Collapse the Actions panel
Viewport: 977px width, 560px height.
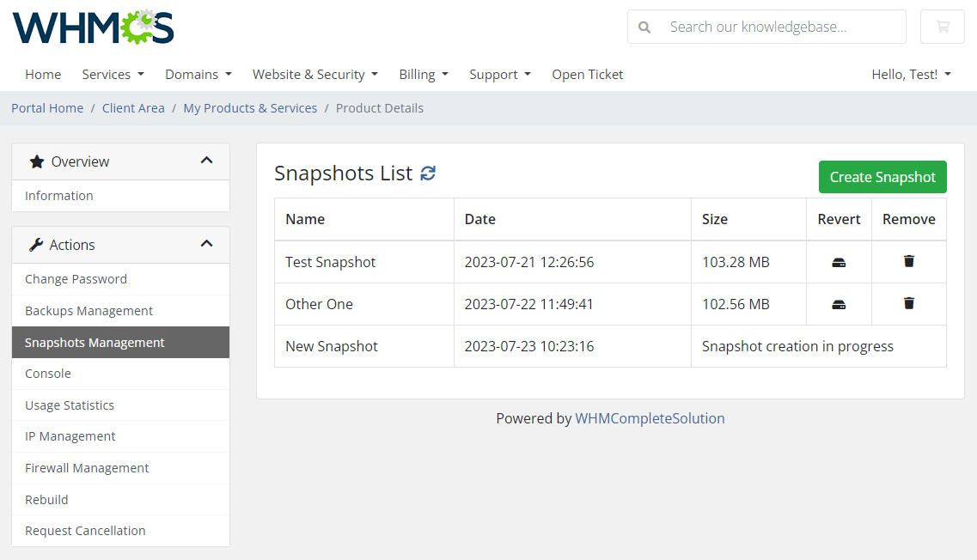coord(206,243)
